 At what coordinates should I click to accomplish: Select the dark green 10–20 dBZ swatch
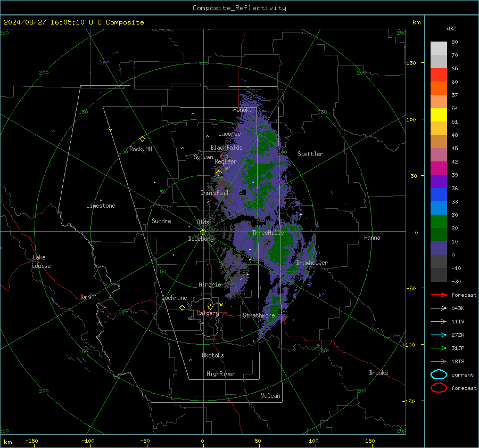coord(439,234)
